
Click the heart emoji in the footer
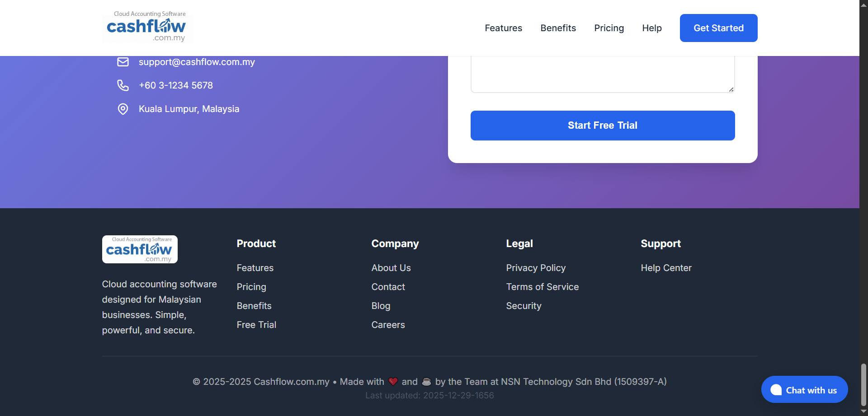[x=392, y=382]
